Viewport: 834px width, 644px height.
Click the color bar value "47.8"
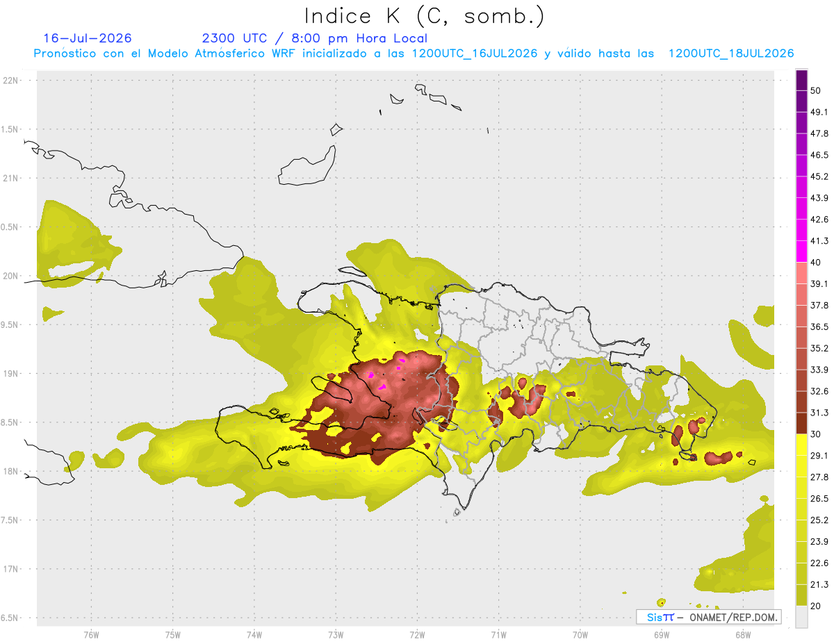pyautogui.click(x=819, y=133)
